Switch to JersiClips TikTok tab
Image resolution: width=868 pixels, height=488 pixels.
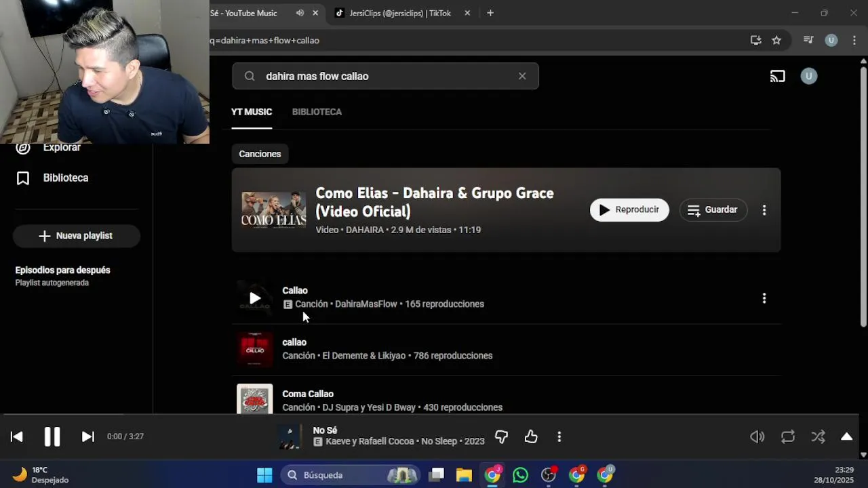400,13
